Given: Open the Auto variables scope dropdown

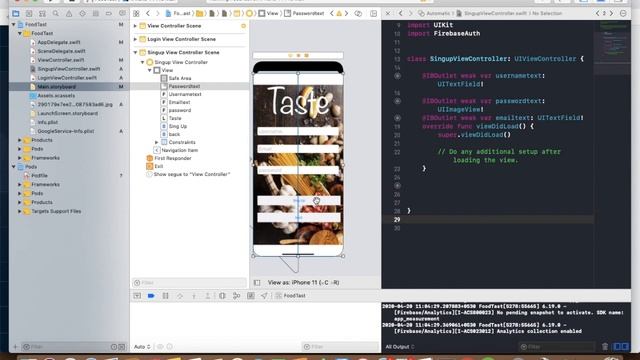Looking at the screenshot, I should (142, 347).
